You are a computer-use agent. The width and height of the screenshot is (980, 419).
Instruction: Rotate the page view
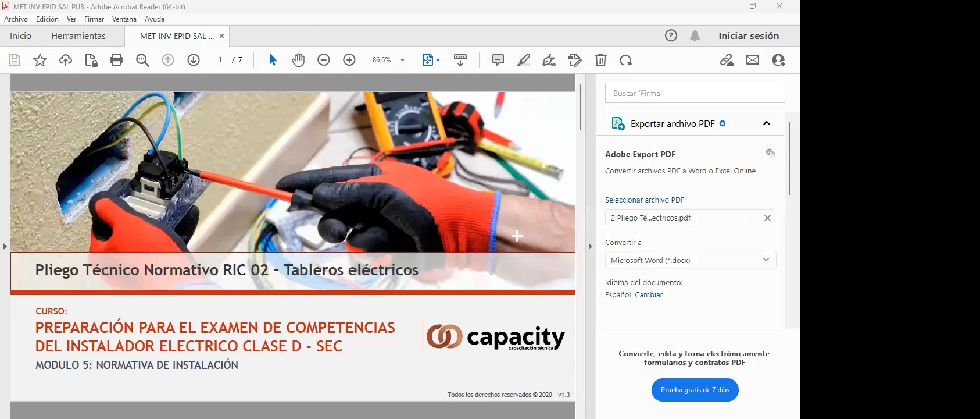click(626, 60)
